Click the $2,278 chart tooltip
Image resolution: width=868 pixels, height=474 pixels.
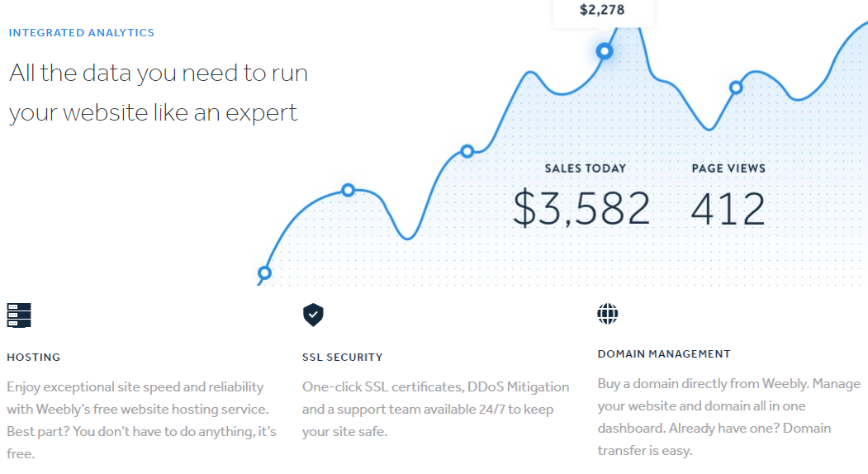pos(603,11)
